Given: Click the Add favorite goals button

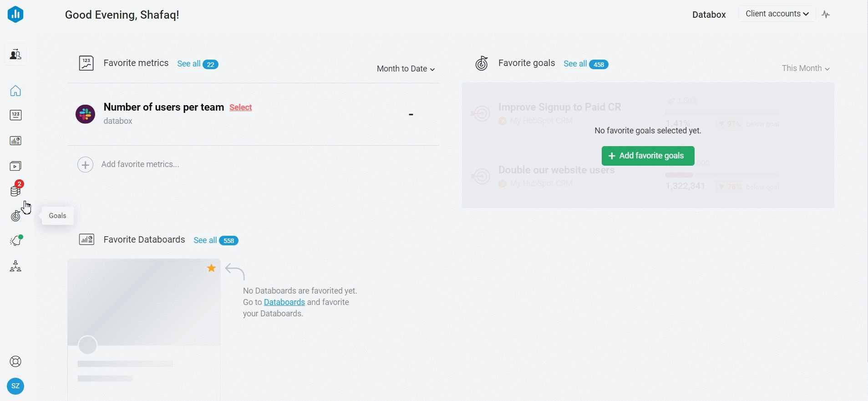Looking at the screenshot, I should 647,156.
